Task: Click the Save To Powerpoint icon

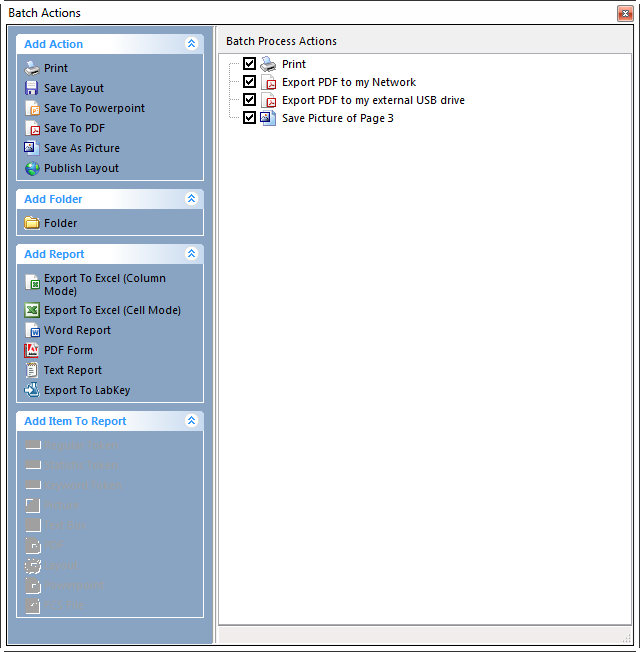Action: [x=32, y=108]
